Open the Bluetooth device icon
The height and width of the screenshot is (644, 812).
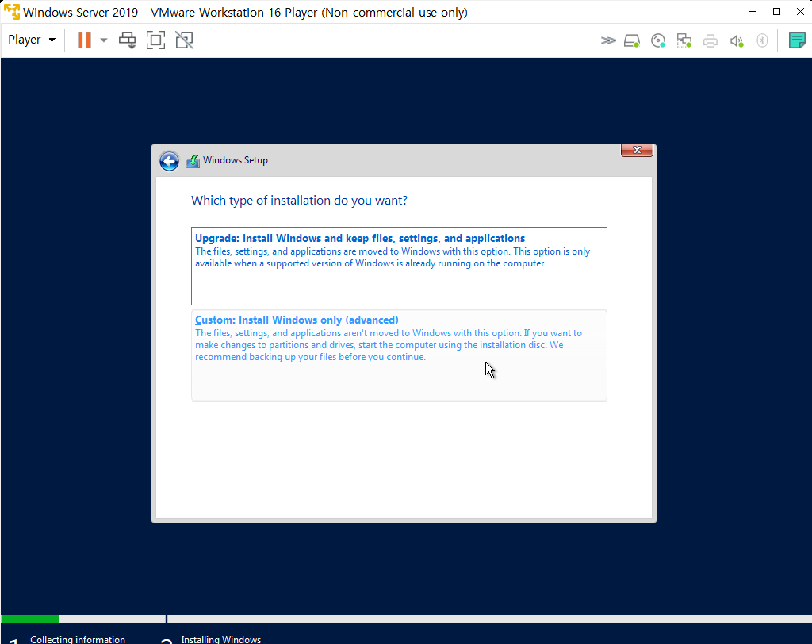click(x=762, y=40)
